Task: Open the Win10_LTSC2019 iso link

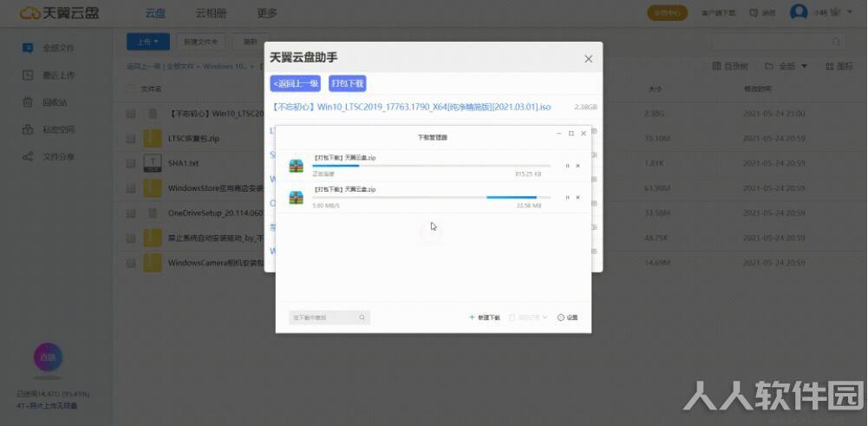Action: [x=412, y=107]
